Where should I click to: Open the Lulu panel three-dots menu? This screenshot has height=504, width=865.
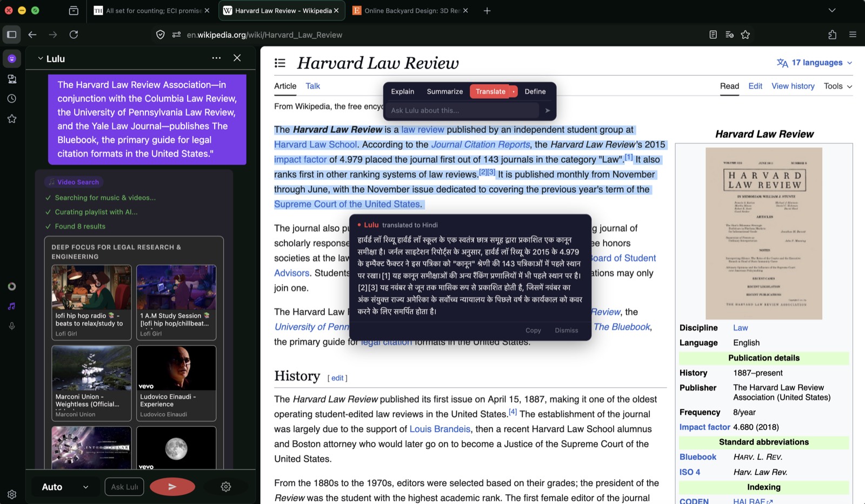tap(216, 58)
